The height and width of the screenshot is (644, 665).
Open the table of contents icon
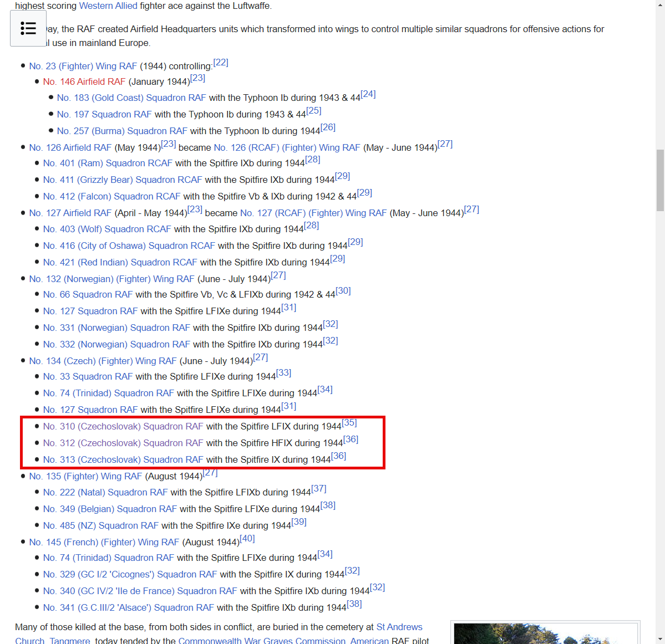click(28, 28)
